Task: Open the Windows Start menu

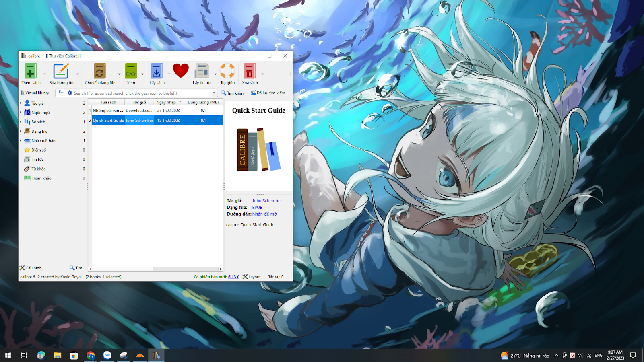Action: click(x=8, y=355)
